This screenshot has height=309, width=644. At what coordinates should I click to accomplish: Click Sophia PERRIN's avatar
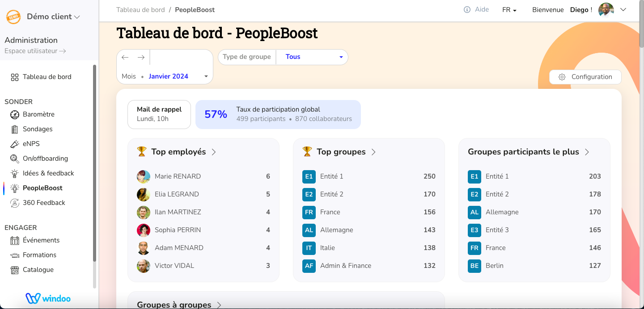point(144,230)
